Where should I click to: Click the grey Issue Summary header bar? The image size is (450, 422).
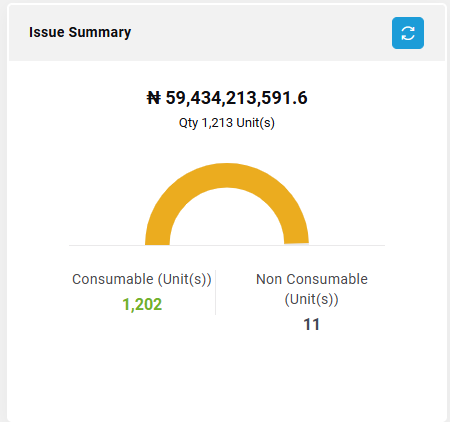pyautogui.click(x=227, y=33)
